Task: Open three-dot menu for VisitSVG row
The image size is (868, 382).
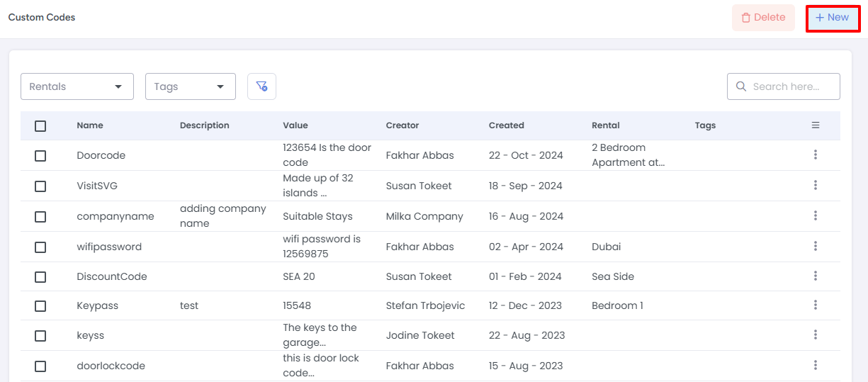Action: pos(816,186)
